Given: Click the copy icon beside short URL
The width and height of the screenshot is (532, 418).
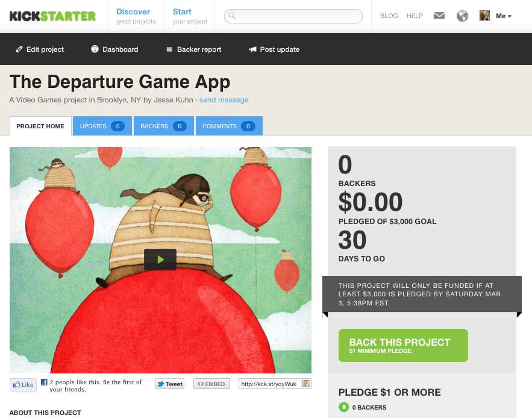Looking at the screenshot, I should [x=306, y=384].
